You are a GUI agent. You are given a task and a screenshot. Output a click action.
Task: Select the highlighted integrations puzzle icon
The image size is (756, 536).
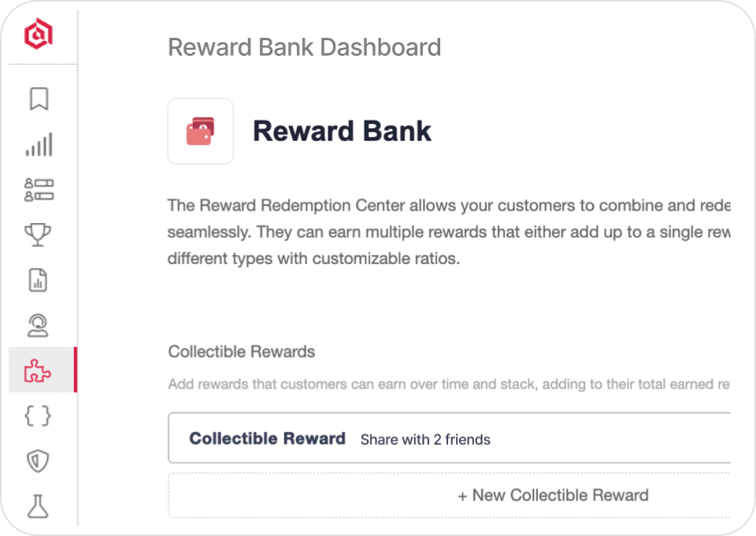(37, 369)
